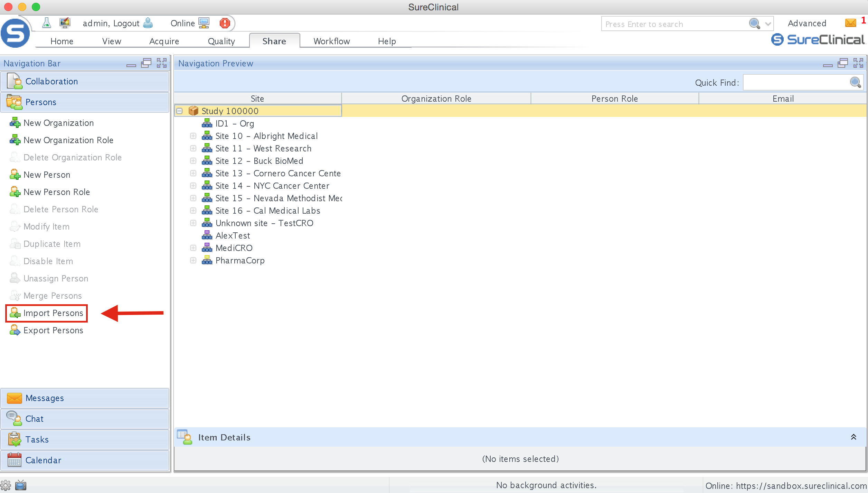Click New Organization
The width and height of the screenshot is (868, 493).
click(52, 123)
